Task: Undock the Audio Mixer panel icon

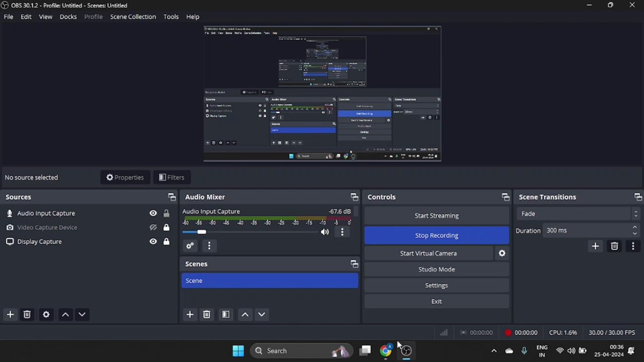Action: (354, 197)
